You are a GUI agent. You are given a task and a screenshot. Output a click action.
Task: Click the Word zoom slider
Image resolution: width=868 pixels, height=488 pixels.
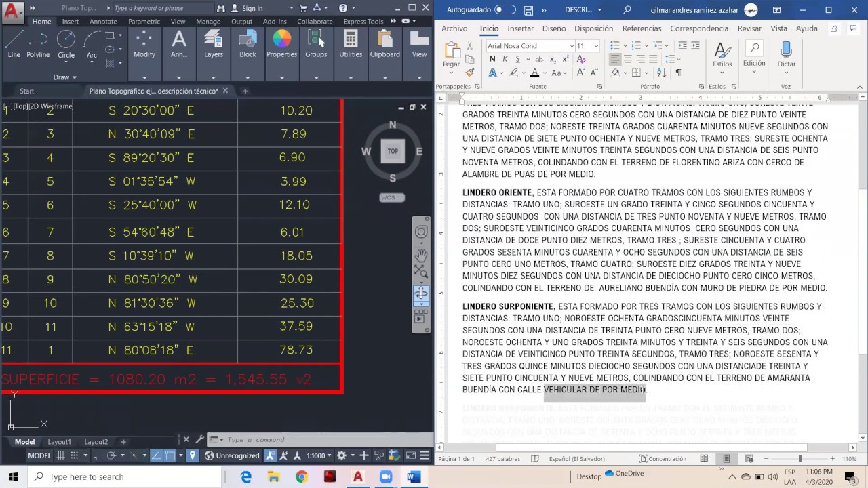pos(799,459)
